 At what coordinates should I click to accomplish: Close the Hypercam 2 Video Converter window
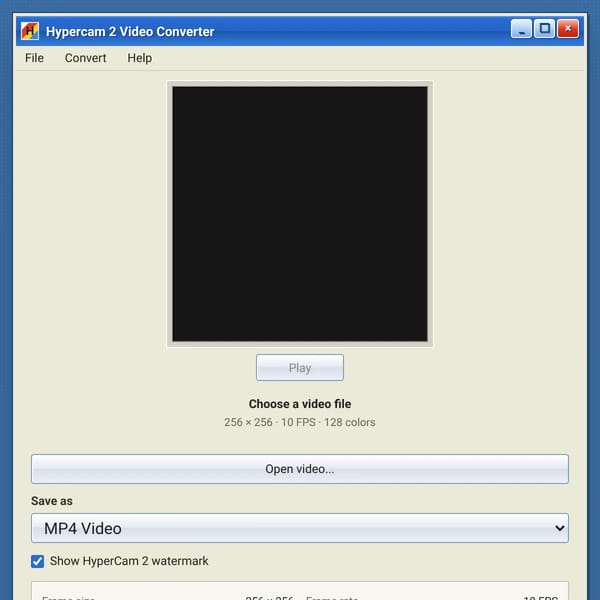[568, 29]
